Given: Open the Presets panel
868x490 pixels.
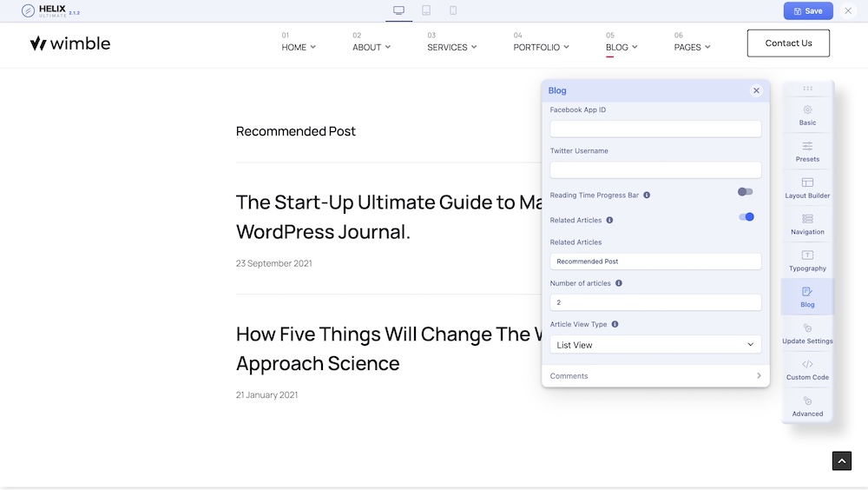Looking at the screenshot, I should pyautogui.click(x=807, y=152).
